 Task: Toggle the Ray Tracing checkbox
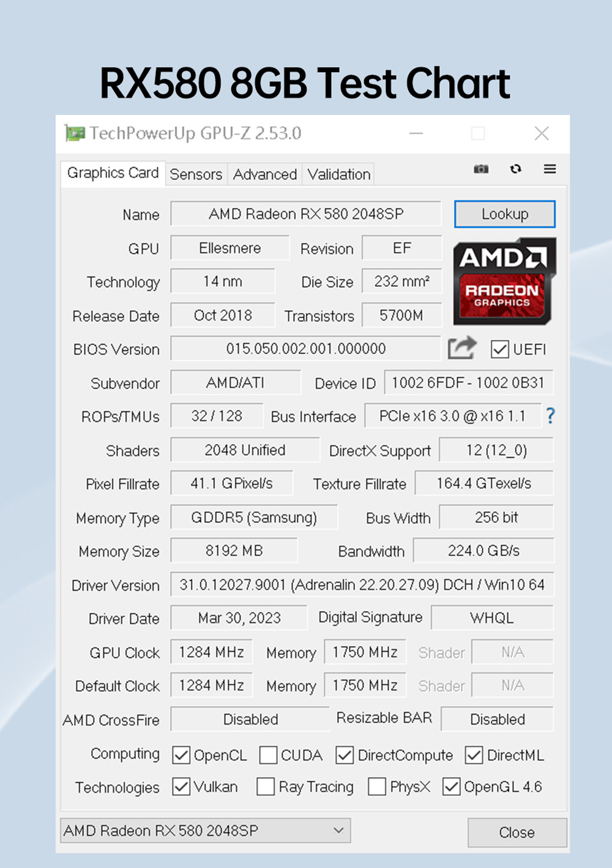(264, 787)
